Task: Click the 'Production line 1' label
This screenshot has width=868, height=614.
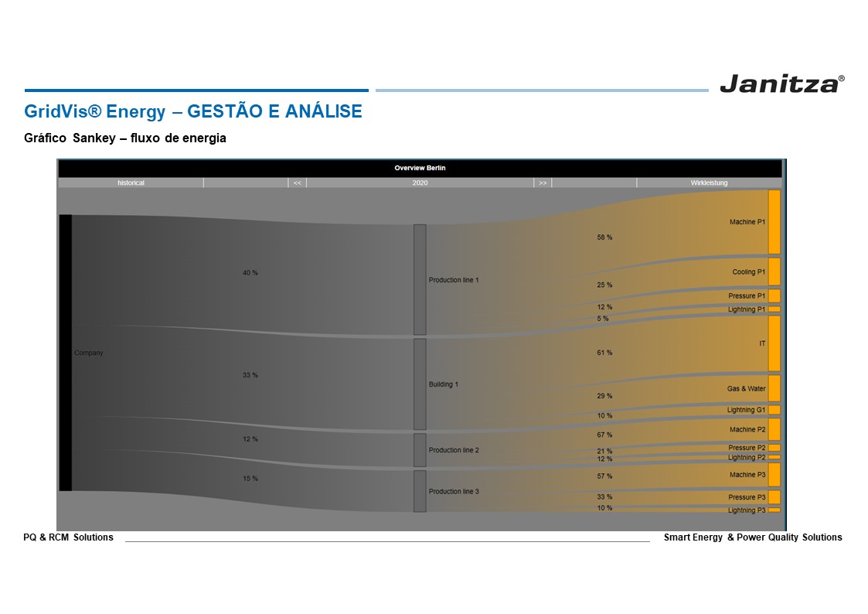Action: coord(454,280)
